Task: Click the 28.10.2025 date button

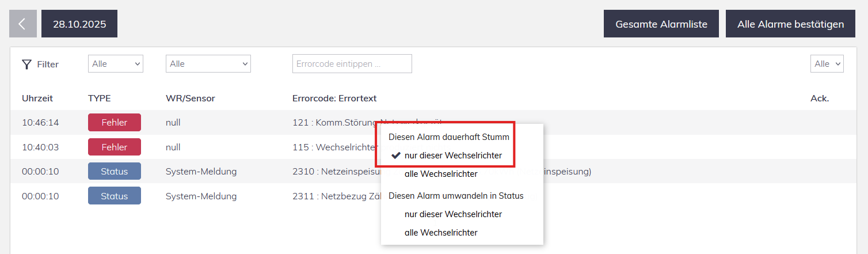Action: pyautogui.click(x=79, y=24)
